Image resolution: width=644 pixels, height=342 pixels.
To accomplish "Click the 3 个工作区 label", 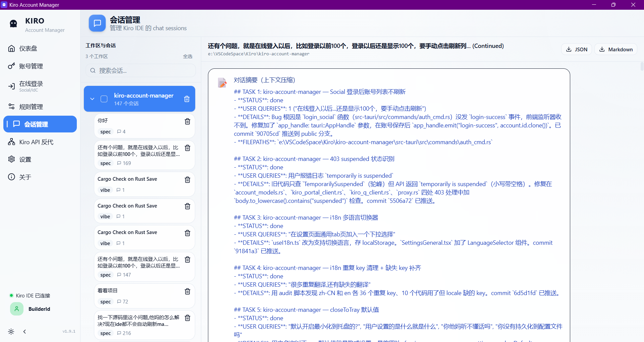I will tap(97, 56).
